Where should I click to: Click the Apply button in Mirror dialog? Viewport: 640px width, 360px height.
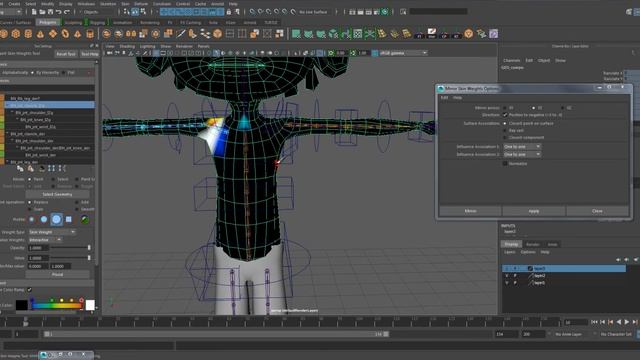pos(534,211)
